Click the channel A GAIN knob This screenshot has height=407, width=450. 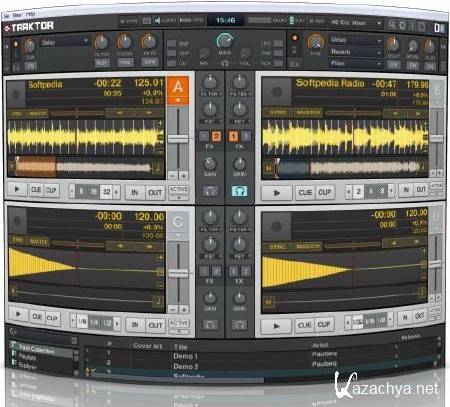210,163
